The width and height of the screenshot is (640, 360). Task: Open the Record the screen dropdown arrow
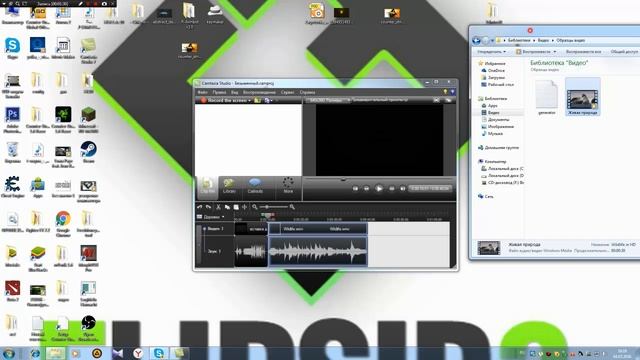(x=249, y=100)
